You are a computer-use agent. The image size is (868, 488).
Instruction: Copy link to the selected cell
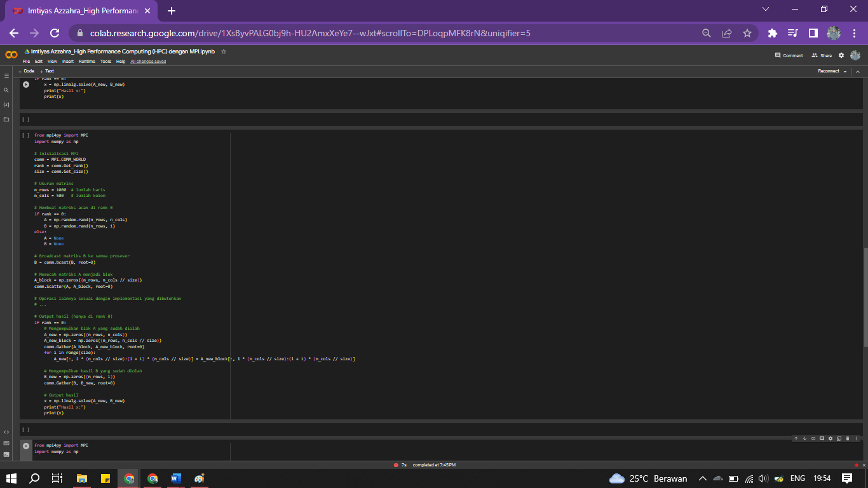pos(813,438)
